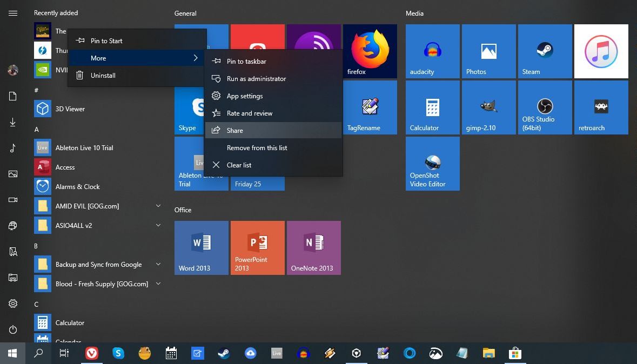The height and width of the screenshot is (364, 637).
Task: Select Run as administrator
Action: [273, 79]
